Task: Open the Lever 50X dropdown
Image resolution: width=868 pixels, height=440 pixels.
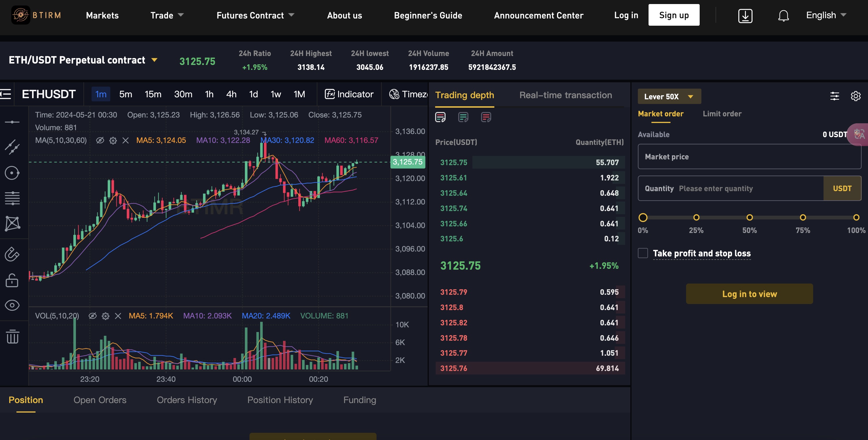Action: [x=669, y=96]
